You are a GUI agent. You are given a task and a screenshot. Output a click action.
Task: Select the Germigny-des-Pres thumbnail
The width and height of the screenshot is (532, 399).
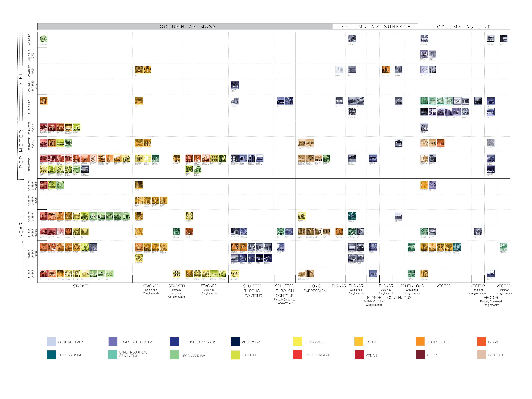(43, 101)
